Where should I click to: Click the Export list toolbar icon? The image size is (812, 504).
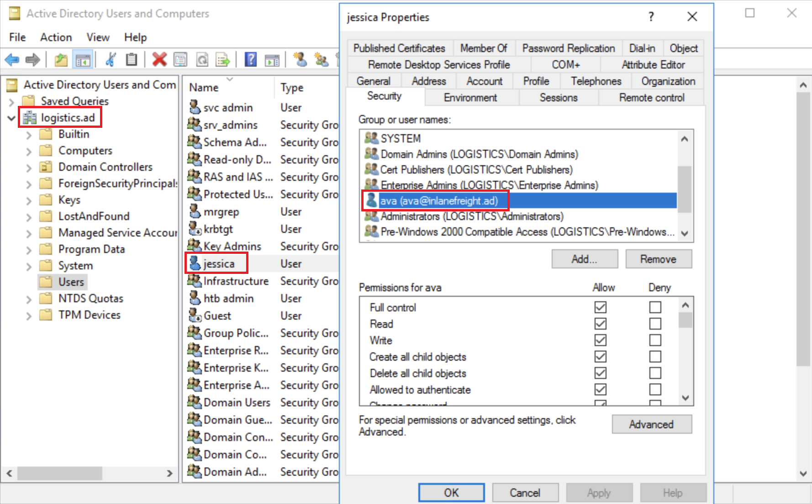click(223, 60)
